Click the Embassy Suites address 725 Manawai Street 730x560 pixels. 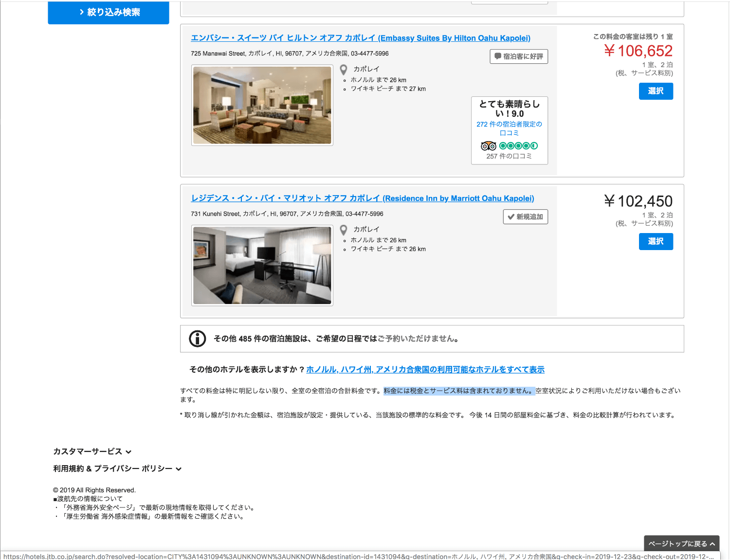[x=290, y=54]
